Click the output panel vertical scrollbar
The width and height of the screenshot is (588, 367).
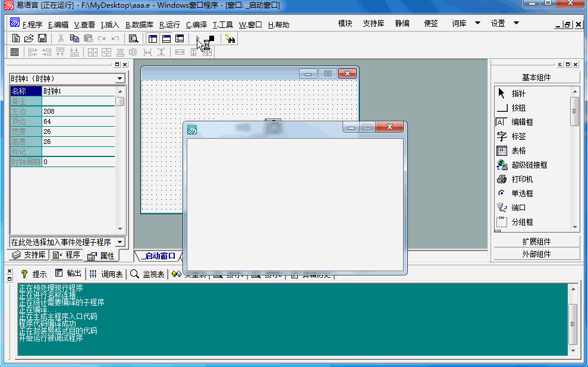coord(573,321)
